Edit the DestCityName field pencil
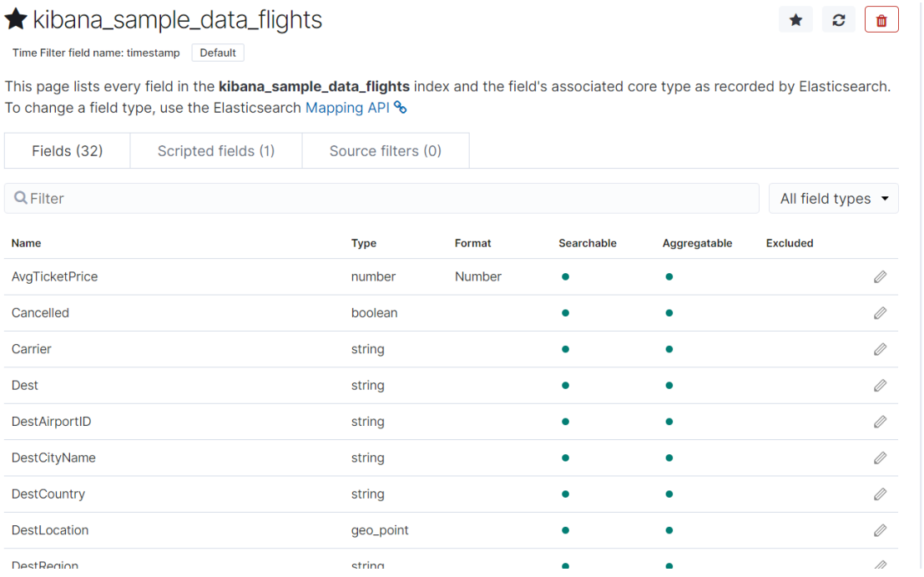The image size is (924, 577). (880, 458)
